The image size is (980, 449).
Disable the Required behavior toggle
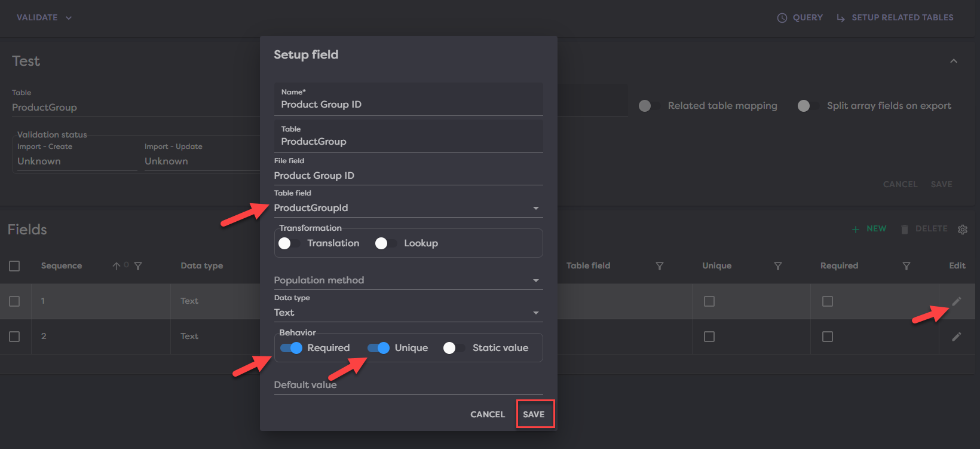pyautogui.click(x=292, y=348)
